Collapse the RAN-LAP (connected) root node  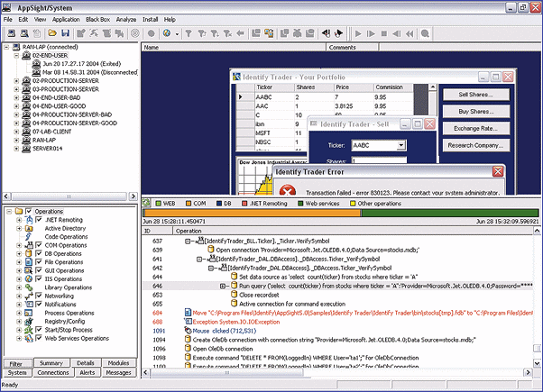click(x=6, y=47)
